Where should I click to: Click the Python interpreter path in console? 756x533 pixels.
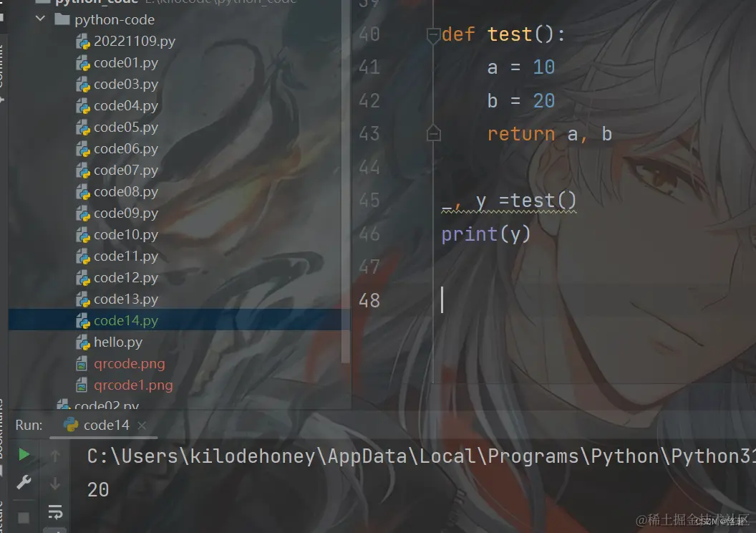pyautogui.click(x=421, y=456)
